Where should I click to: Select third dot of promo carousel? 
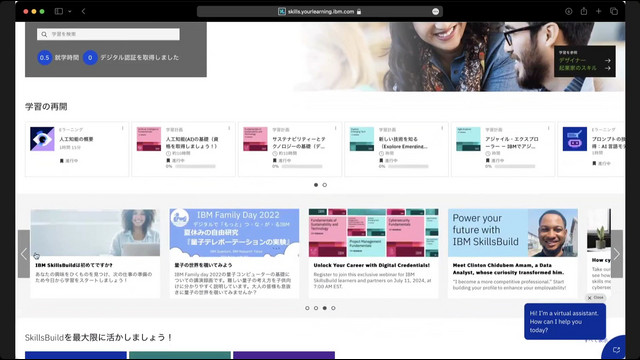click(324, 308)
